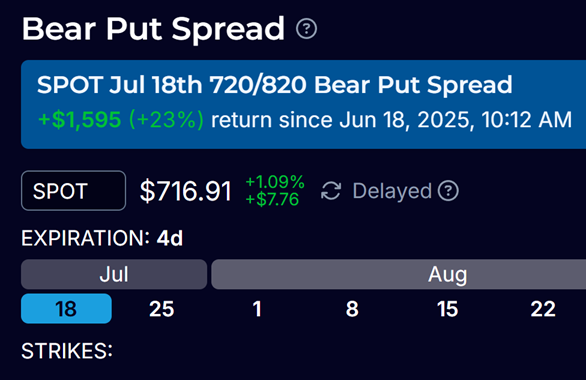The height and width of the screenshot is (380, 586).
Task: Switch expiration to Aug 15
Action: coord(447,309)
